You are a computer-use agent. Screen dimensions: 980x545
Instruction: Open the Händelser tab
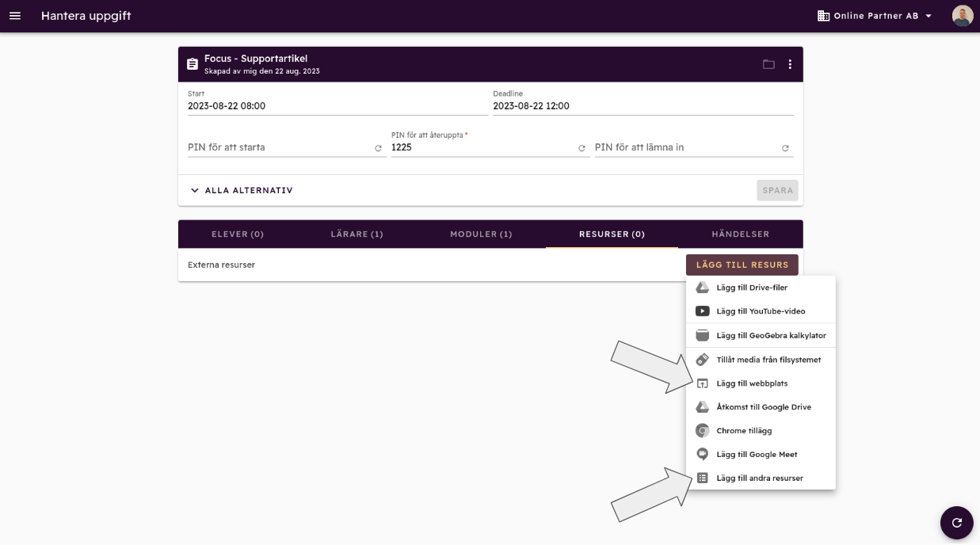pos(740,234)
